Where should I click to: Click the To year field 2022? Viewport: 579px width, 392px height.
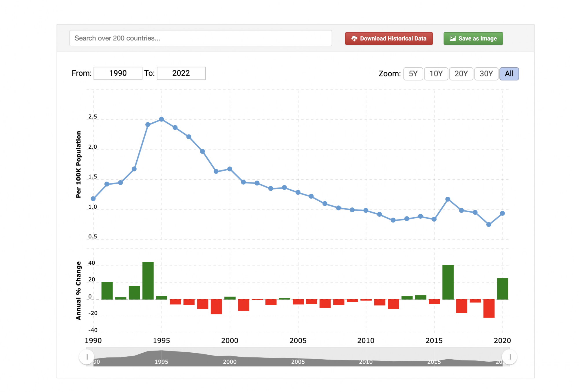click(x=181, y=73)
